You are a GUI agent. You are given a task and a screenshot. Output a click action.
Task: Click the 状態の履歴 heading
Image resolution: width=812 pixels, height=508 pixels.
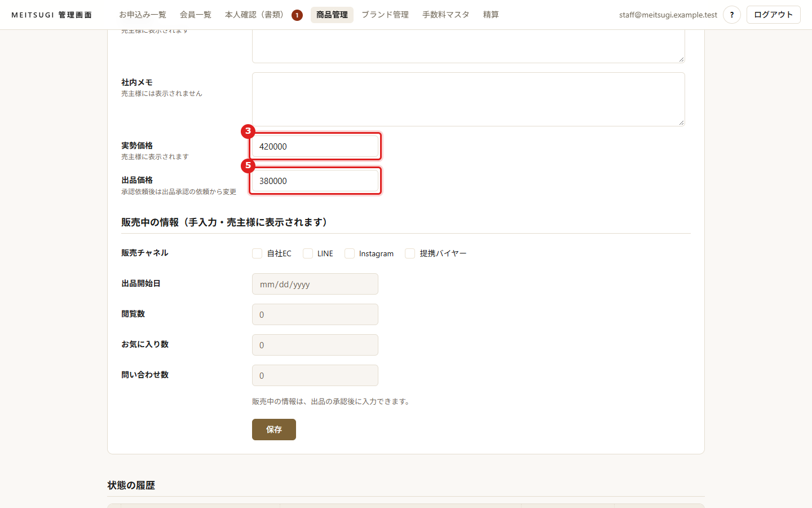(131, 485)
